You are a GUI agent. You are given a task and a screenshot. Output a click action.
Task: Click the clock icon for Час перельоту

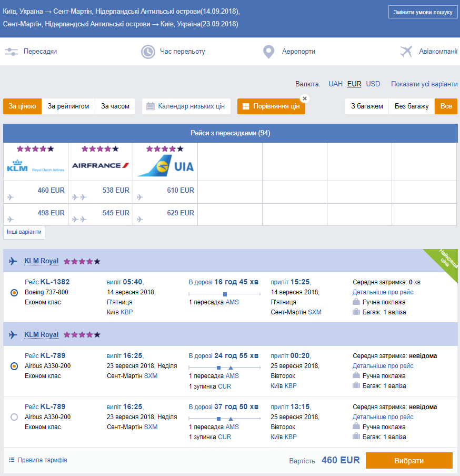148,52
